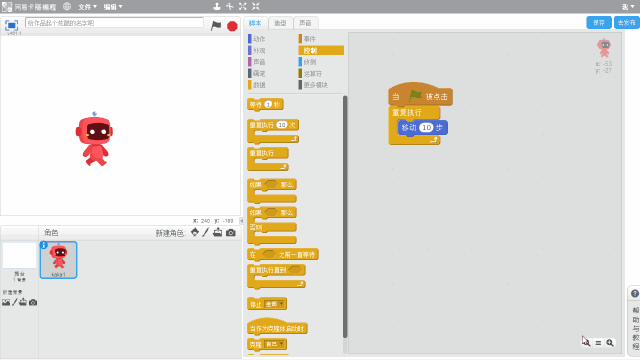Switch to the 声音 tab
Image resolution: width=640 pixels, height=360 pixels.
(x=305, y=23)
